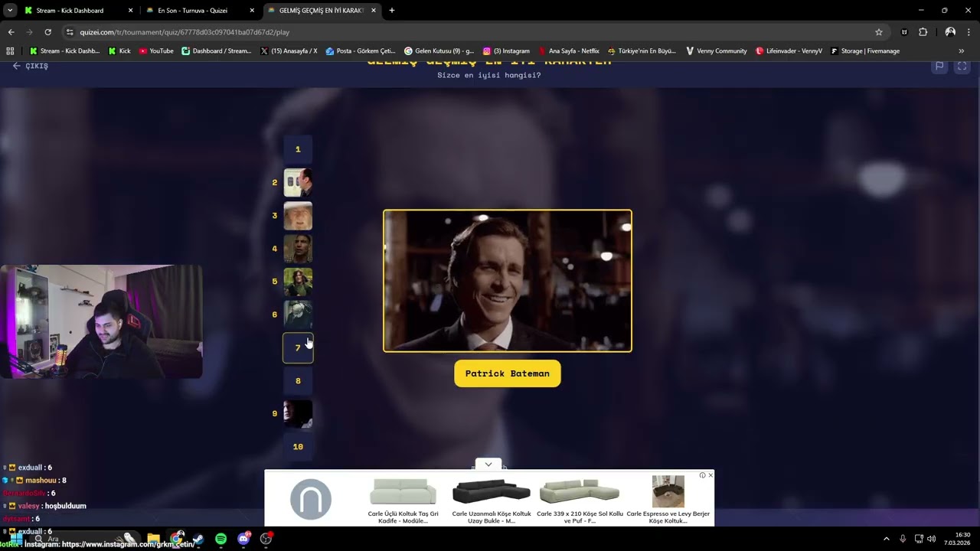Open the browser extensions menu
The image size is (980, 551).
[923, 32]
